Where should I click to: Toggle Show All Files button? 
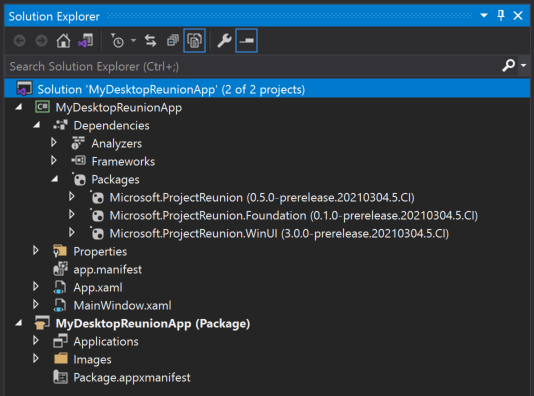coord(194,41)
